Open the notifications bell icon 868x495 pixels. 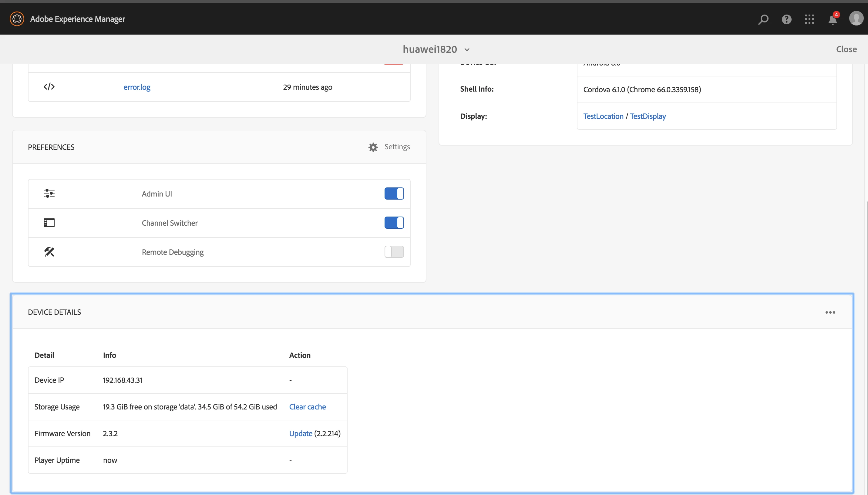[833, 20]
